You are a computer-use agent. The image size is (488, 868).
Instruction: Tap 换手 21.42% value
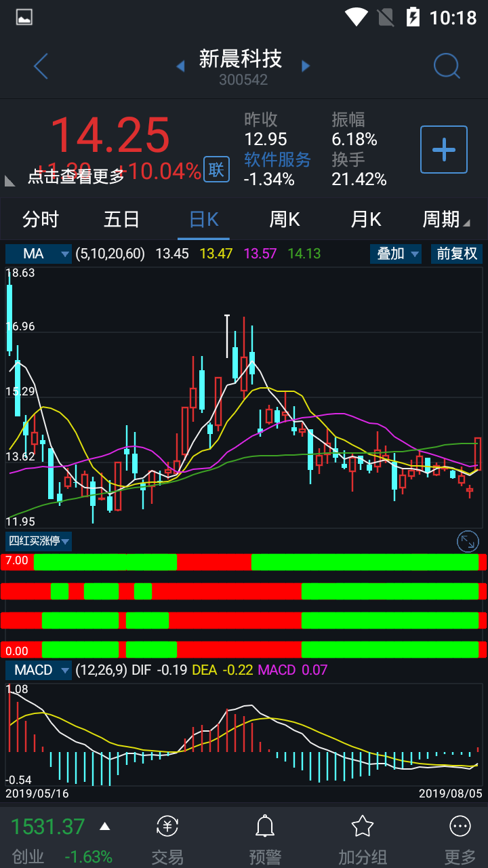pyautogui.click(x=359, y=179)
